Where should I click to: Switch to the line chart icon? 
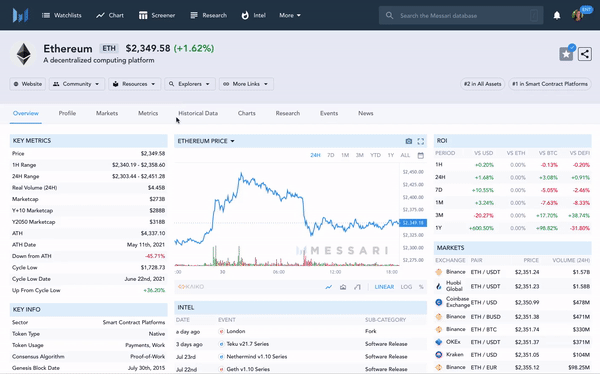coord(329,287)
